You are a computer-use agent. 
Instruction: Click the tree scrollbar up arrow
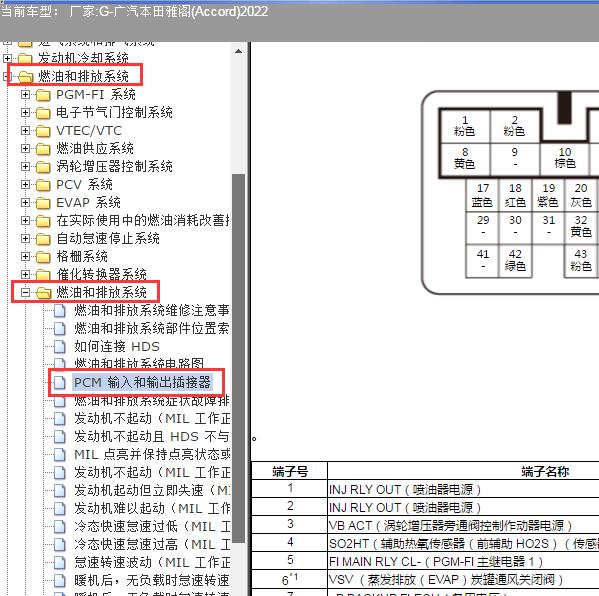click(x=238, y=51)
